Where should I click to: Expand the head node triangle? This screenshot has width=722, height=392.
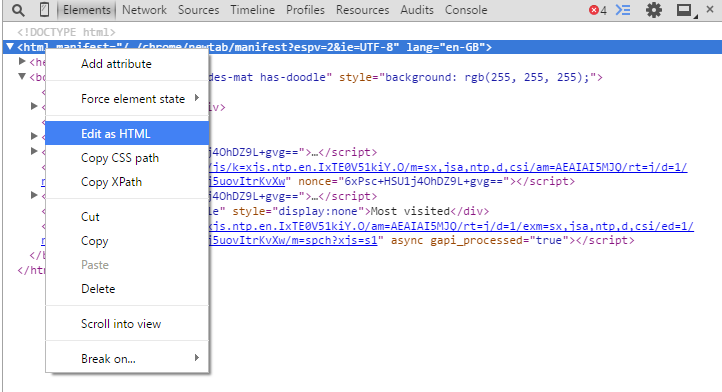click(22, 61)
